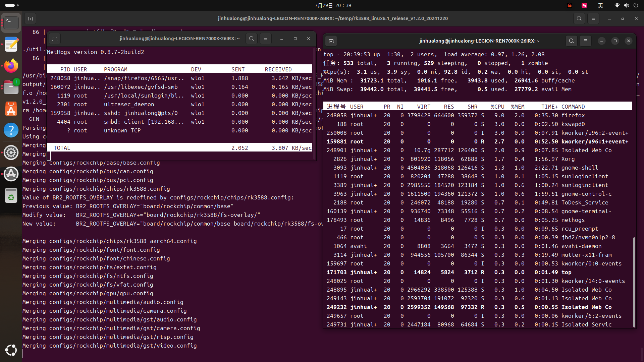The height and width of the screenshot is (362, 644).
Task: Open hamburger menu of NetHogs terminal
Action: (266, 39)
